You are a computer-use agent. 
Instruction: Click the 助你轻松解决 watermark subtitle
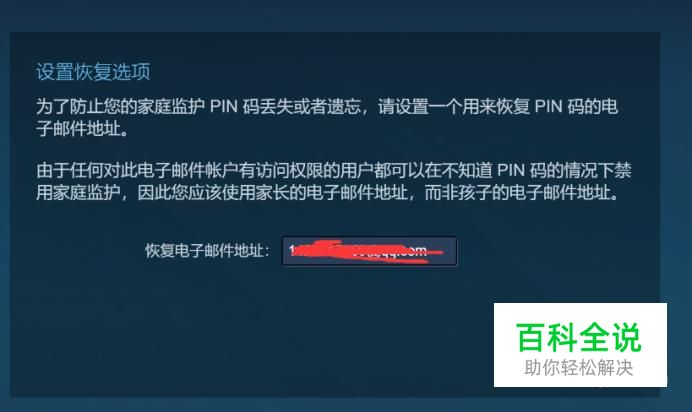click(x=579, y=367)
